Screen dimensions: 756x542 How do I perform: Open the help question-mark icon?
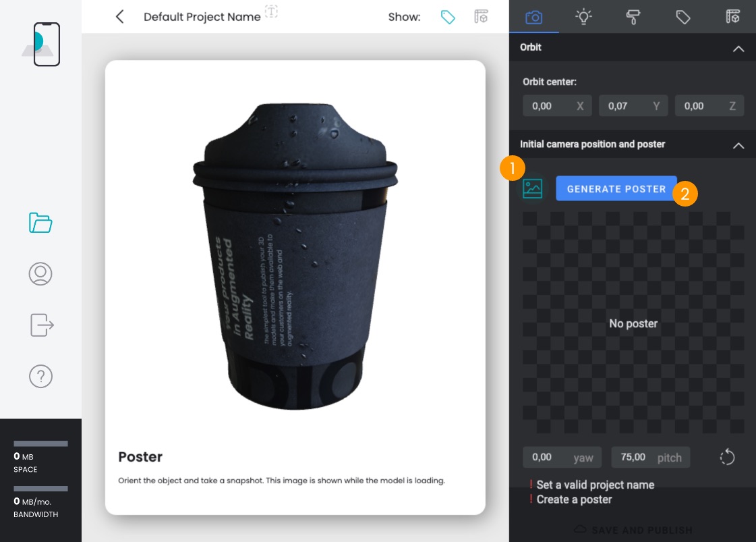(40, 377)
